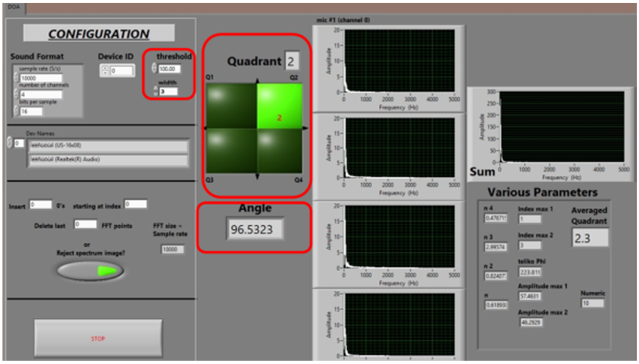This screenshot has height=364, width=639.
Task: Click the Sum spectrum graph
Action: coord(561,127)
